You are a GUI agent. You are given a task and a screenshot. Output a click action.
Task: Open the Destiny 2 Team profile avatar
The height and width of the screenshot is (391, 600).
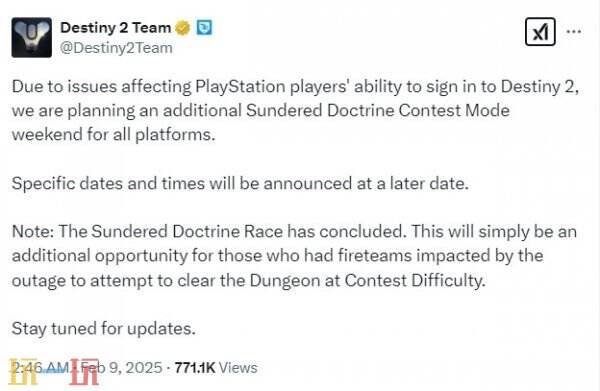(x=31, y=37)
